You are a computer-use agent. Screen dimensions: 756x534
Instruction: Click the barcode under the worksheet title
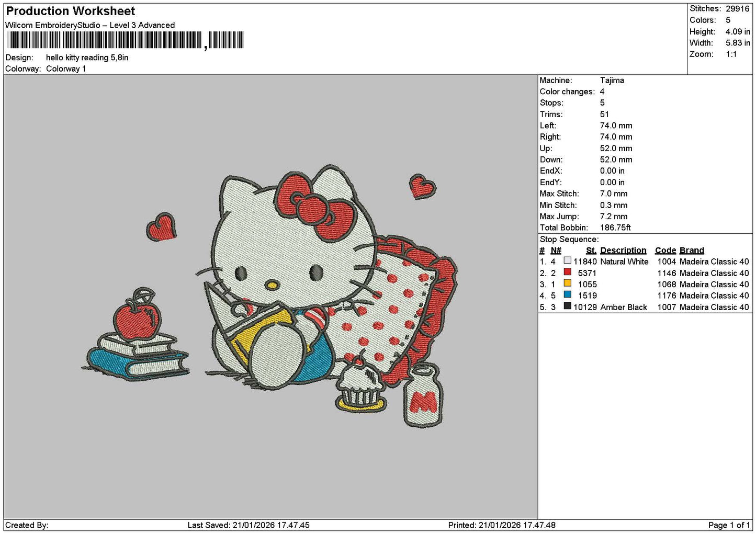point(126,40)
